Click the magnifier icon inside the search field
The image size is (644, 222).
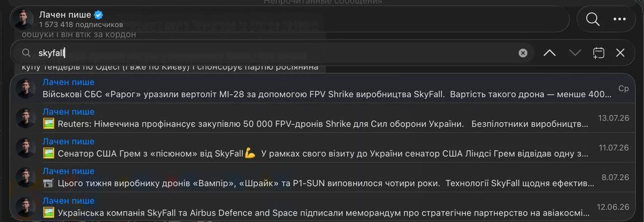coord(26,53)
